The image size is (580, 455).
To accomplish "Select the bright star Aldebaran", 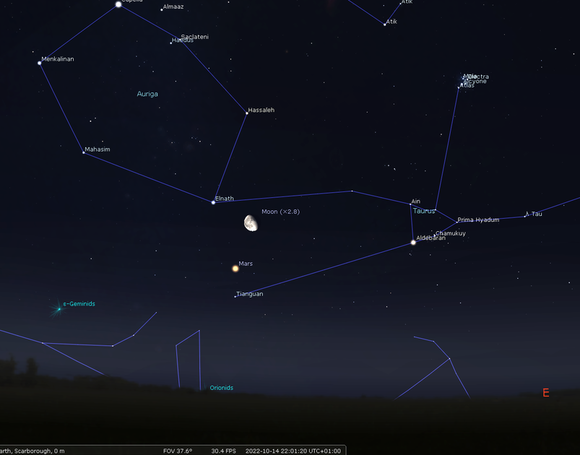I will click(413, 243).
